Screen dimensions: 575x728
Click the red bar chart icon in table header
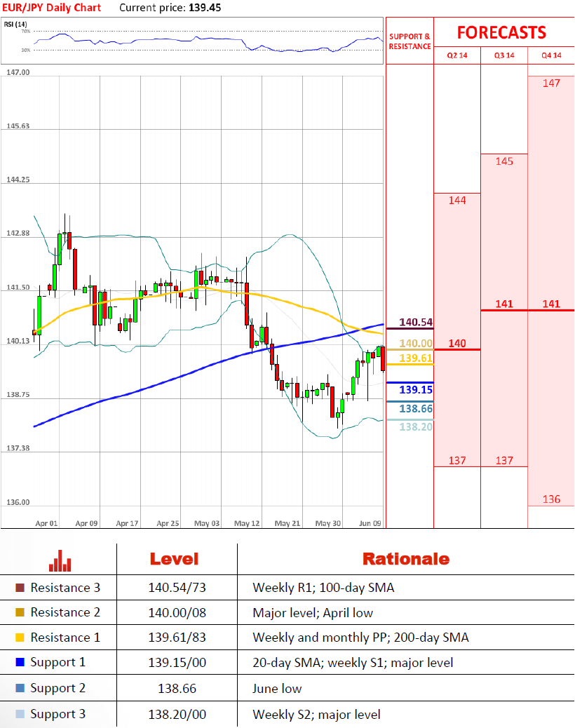(60, 560)
